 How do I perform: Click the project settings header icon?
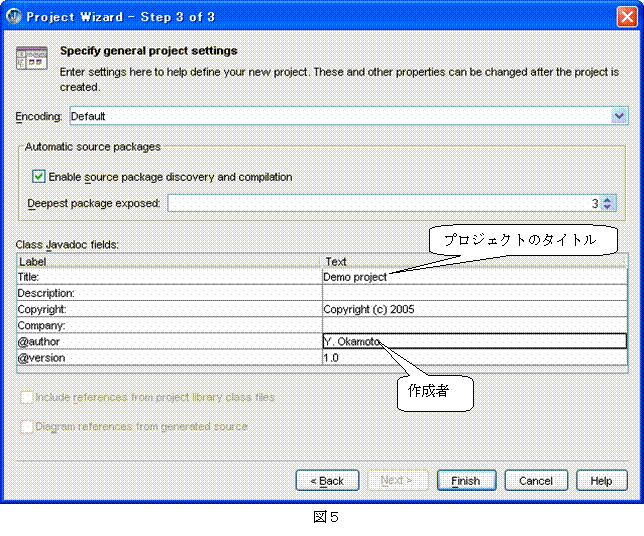pos(31,59)
